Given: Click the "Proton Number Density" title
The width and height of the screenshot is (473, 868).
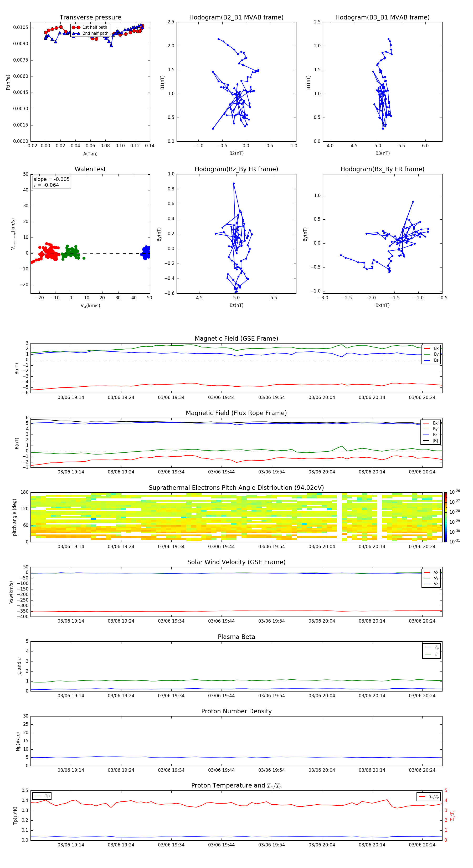Looking at the screenshot, I should [236, 711].
